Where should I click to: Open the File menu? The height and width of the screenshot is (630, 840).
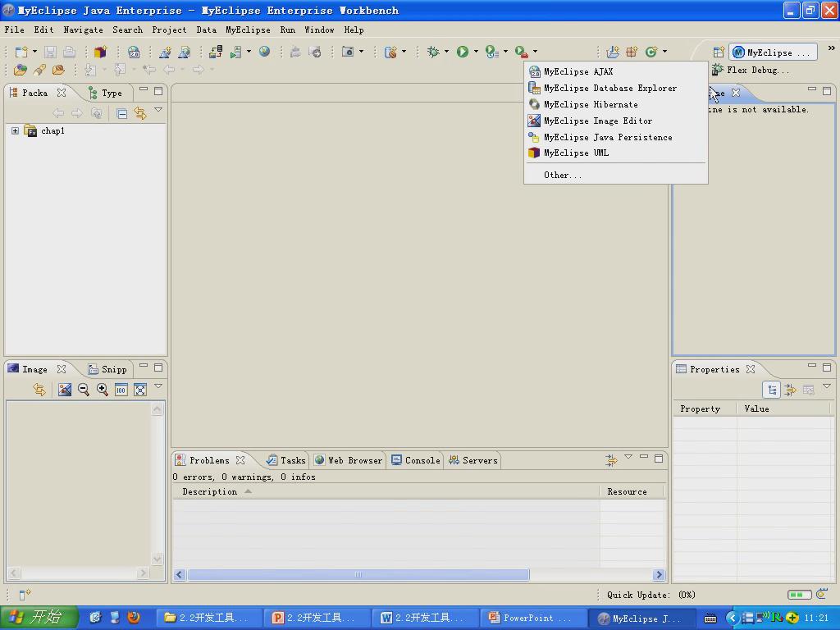(x=15, y=30)
